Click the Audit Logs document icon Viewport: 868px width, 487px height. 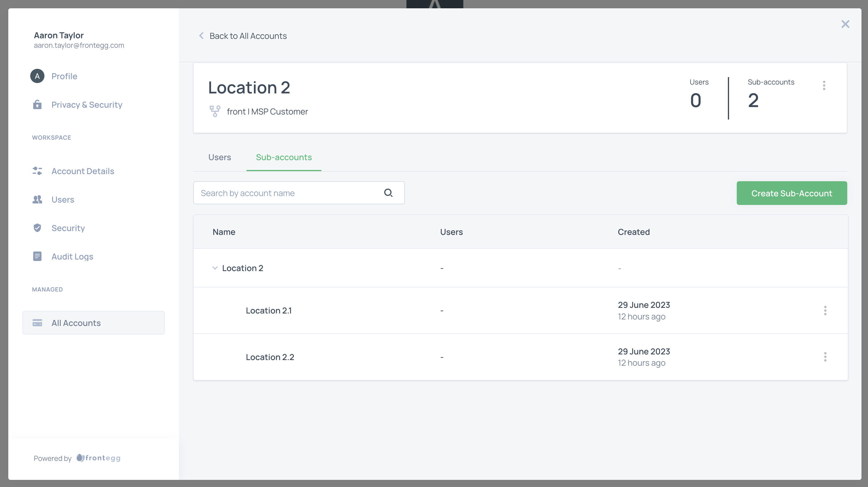tap(37, 256)
